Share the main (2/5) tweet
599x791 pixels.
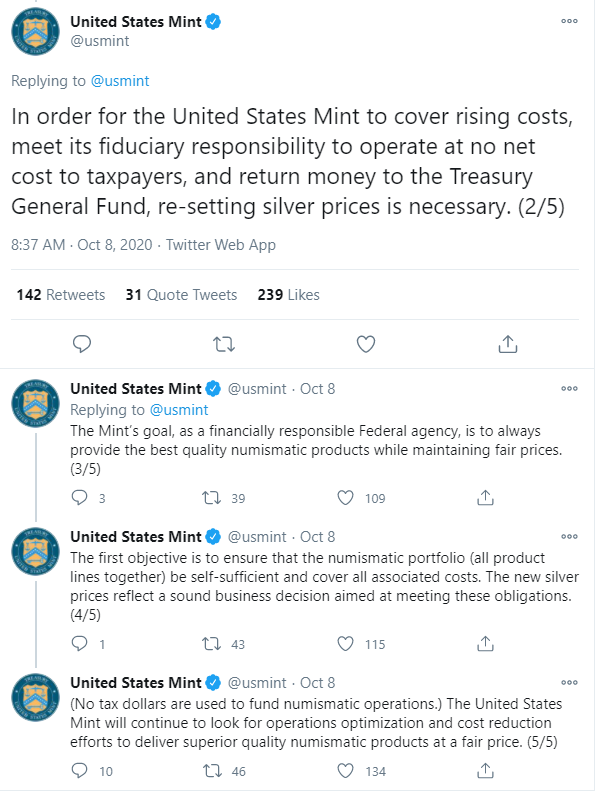point(508,344)
